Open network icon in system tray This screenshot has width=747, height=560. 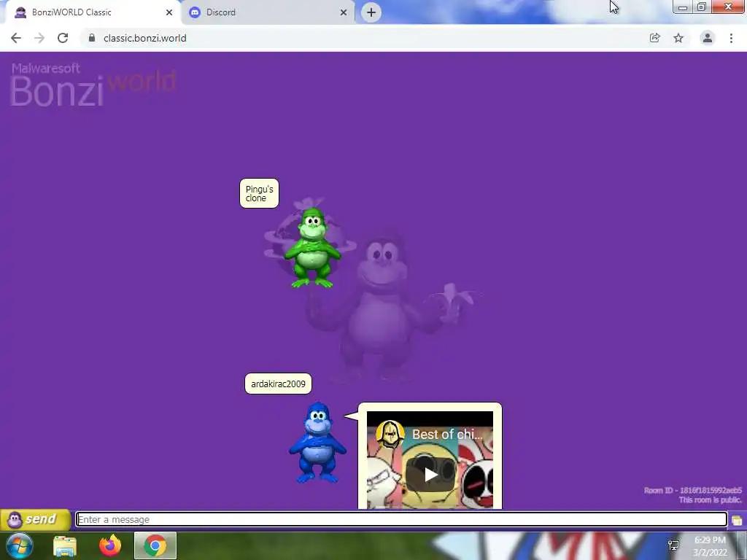[x=673, y=545]
